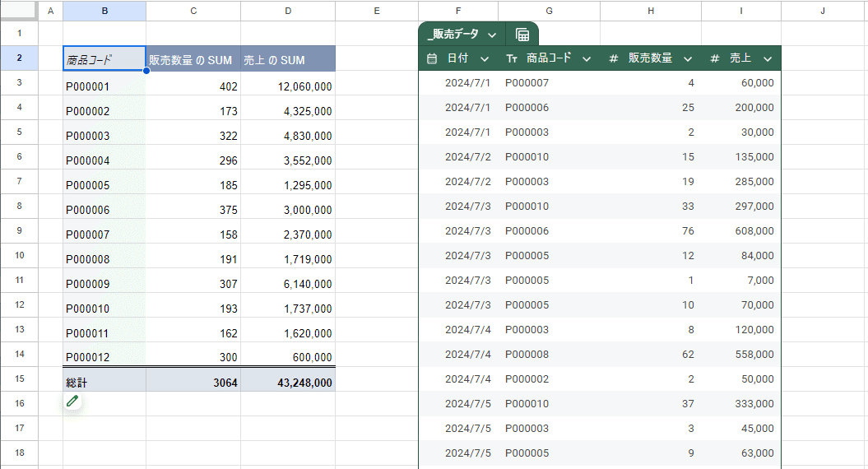Expand the _販売データ table name dropdown
868x469 pixels.
click(x=492, y=35)
